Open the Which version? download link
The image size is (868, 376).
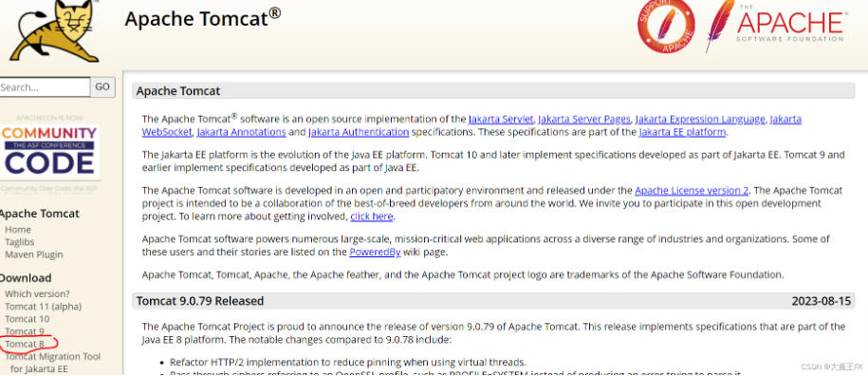pos(37,294)
